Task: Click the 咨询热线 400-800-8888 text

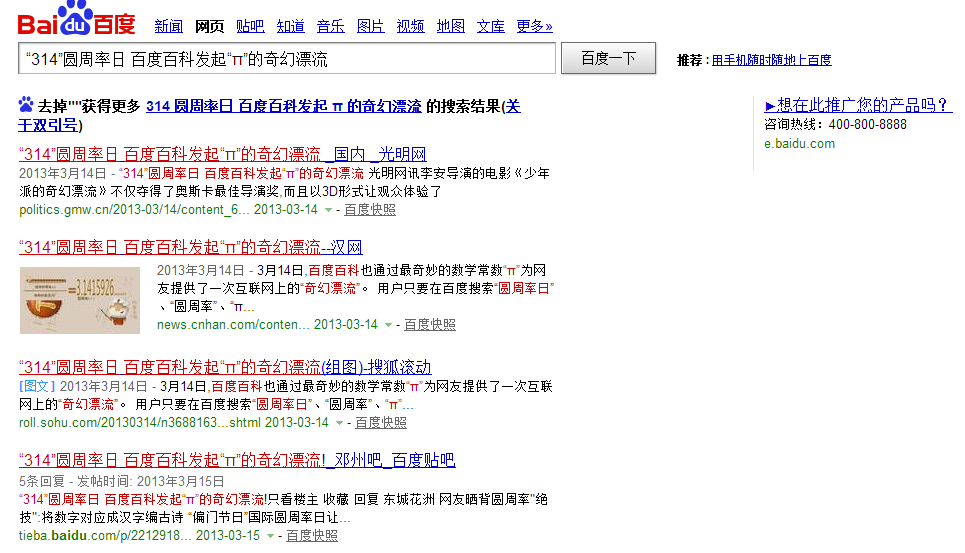Action: click(835, 124)
